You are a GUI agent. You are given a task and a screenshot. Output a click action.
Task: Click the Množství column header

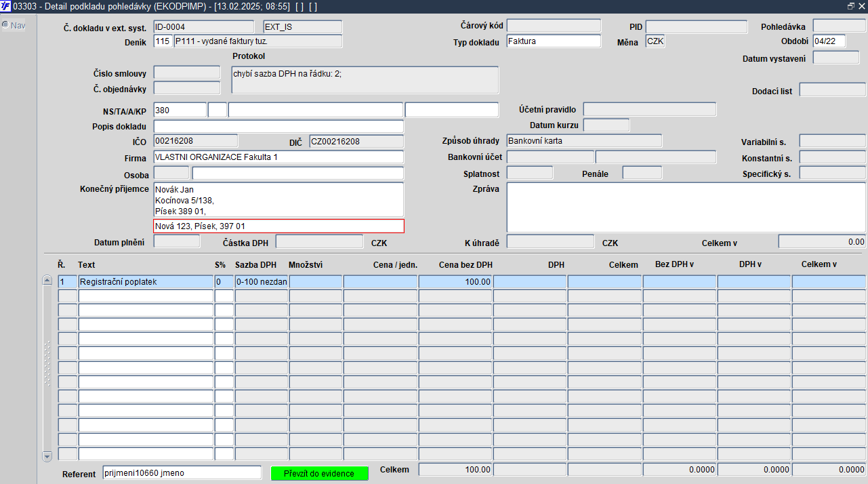click(306, 264)
